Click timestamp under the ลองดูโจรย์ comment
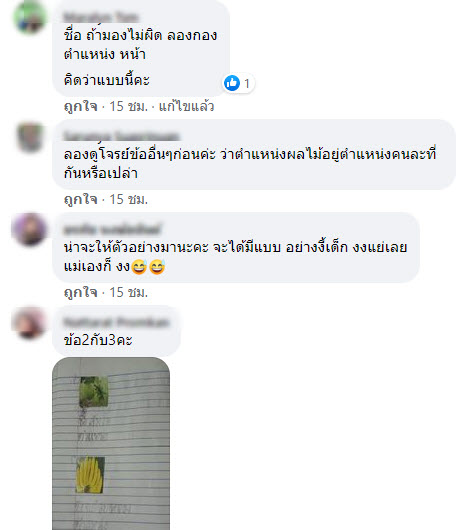The height and width of the screenshot is (530, 457). click(x=129, y=199)
